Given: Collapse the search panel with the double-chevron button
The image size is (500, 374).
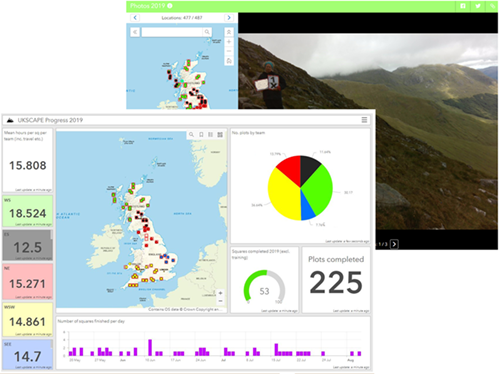Looking at the screenshot, I should click(135, 32).
